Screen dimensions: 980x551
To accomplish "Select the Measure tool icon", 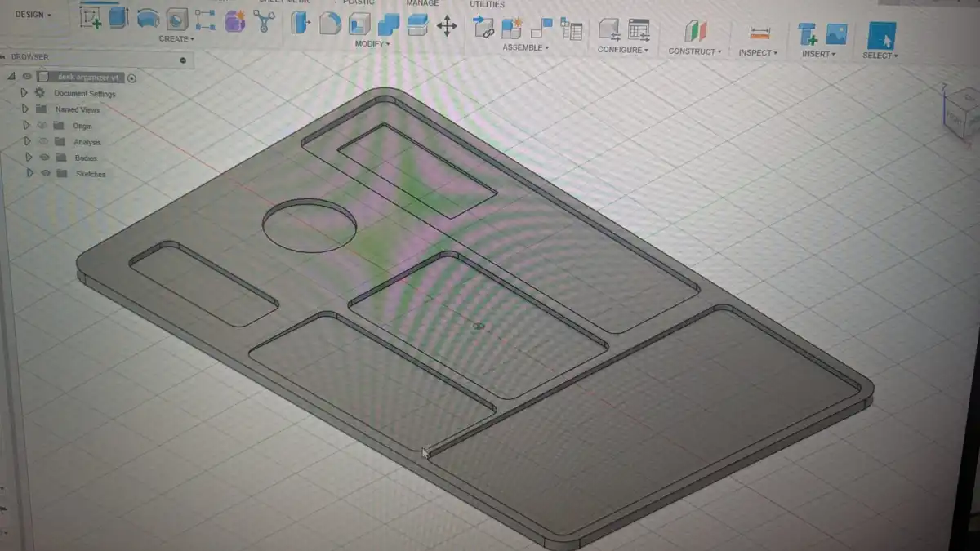I will point(760,33).
